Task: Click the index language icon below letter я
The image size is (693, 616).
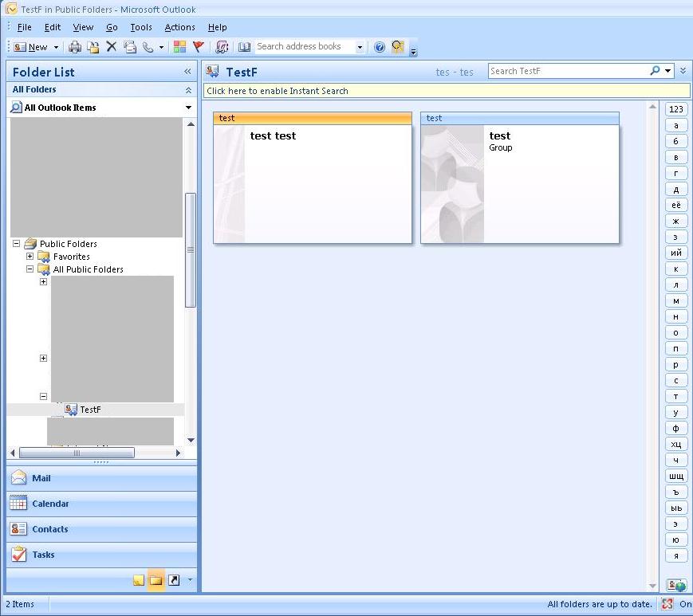Action: point(676,585)
